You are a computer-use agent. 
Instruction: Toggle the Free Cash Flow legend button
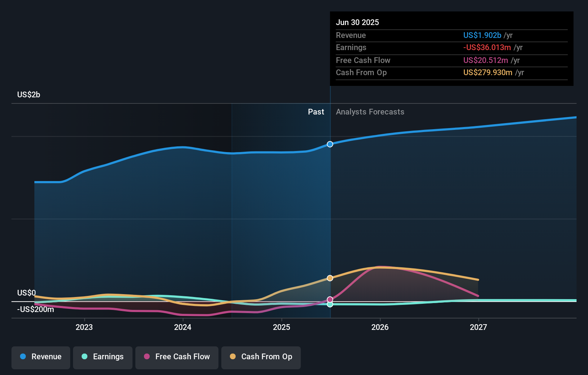(x=177, y=357)
